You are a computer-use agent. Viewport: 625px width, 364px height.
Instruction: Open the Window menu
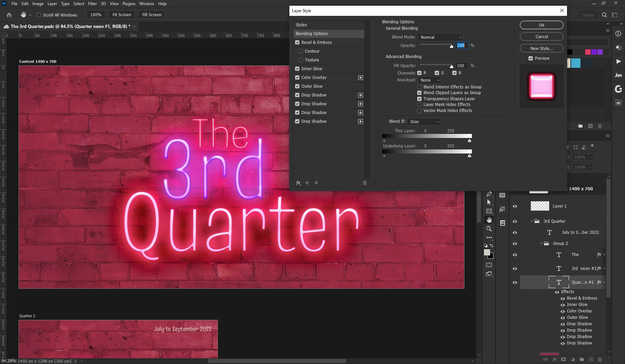point(146,4)
